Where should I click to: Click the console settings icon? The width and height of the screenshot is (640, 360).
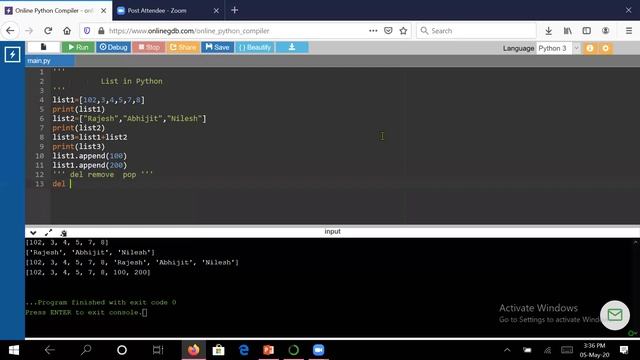pyautogui.click(x=63, y=233)
